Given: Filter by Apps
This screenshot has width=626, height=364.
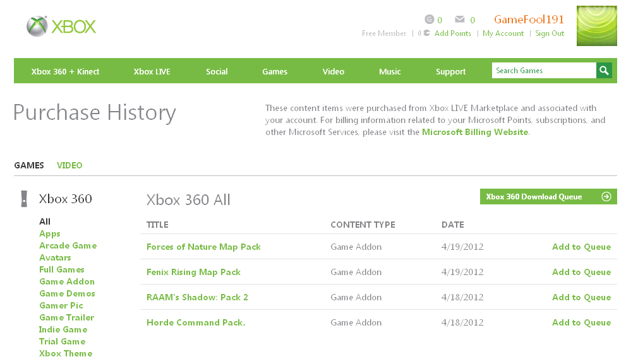Looking at the screenshot, I should coord(50,234).
